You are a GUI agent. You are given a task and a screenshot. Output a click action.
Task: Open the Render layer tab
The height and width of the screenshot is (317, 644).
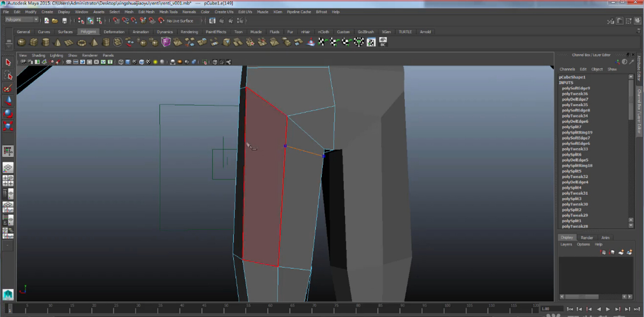[x=587, y=238]
